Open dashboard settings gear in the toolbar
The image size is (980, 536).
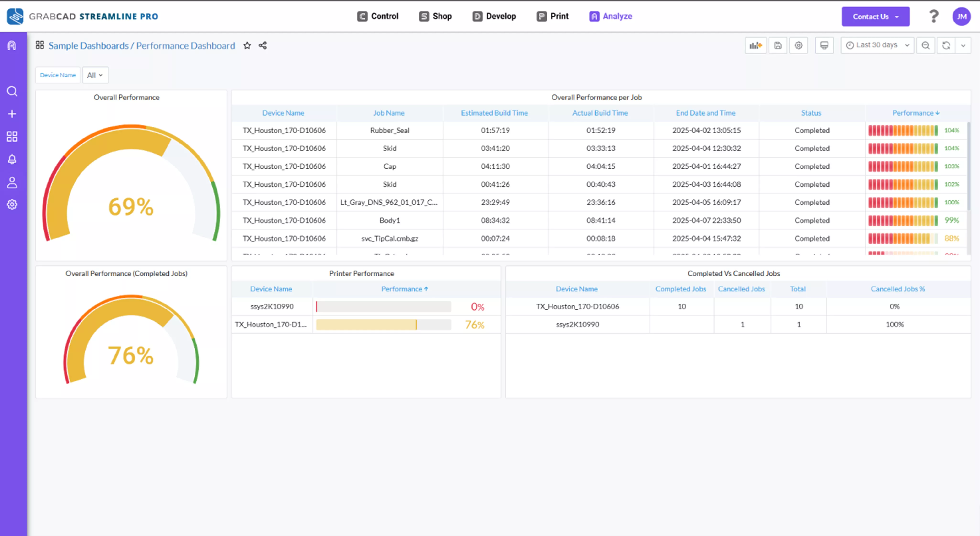pos(798,46)
